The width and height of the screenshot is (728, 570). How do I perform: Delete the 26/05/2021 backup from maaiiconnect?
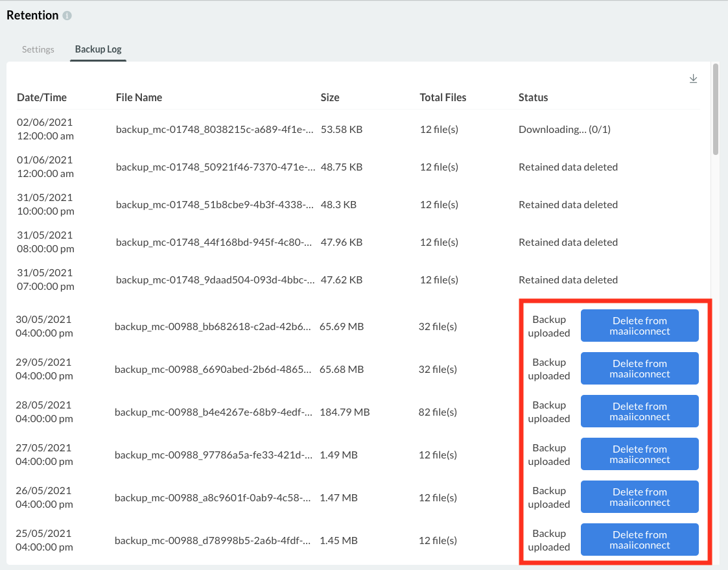[x=639, y=497]
